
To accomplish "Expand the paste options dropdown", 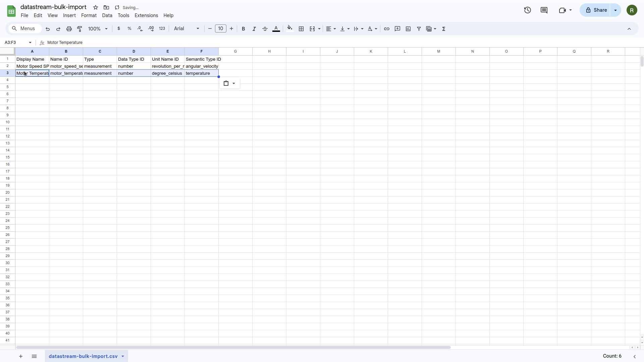I will (x=234, y=83).
